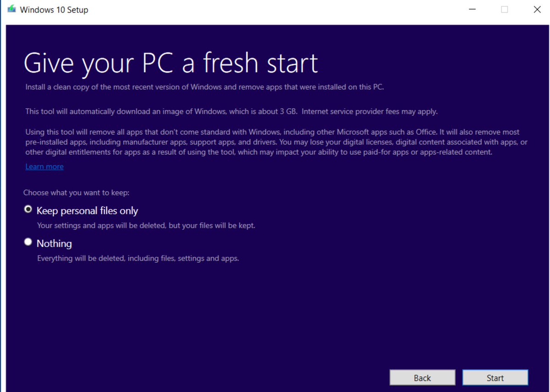
Task: Open the Learn more link
Action: pyautogui.click(x=44, y=166)
